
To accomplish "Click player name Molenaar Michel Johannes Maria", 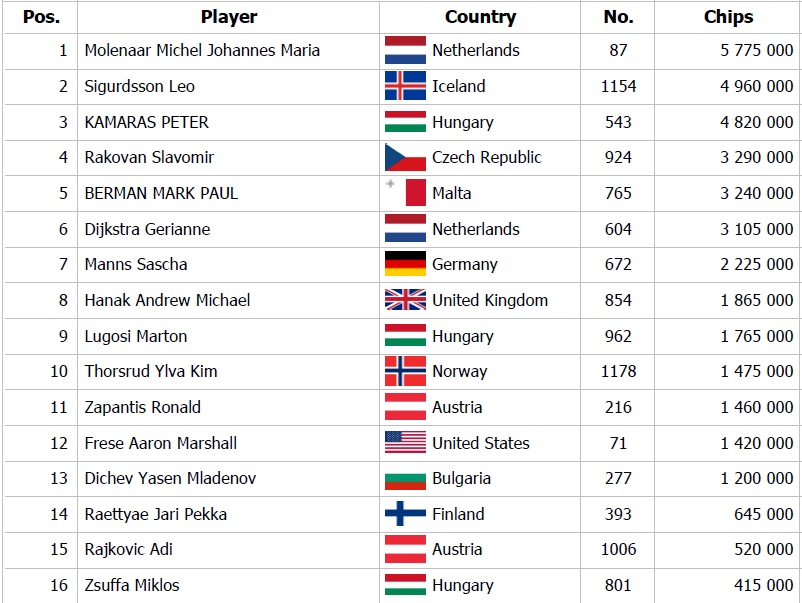I will click(202, 50).
